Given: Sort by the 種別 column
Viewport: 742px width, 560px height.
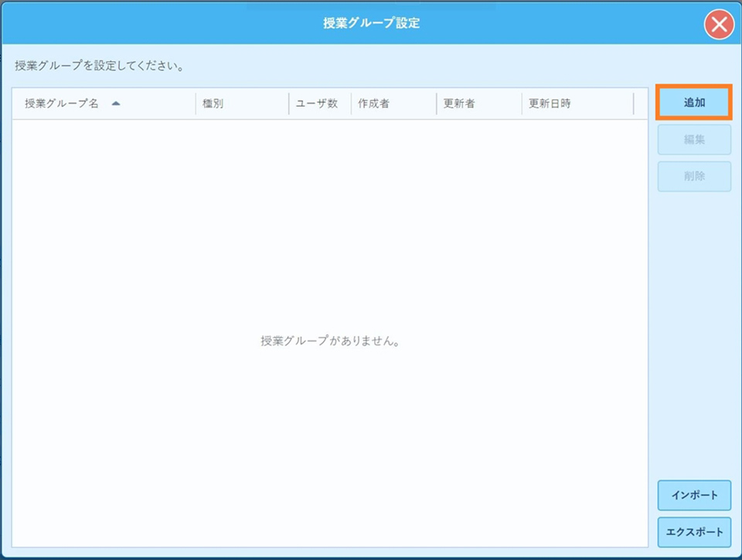Looking at the screenshot, I should [x=213, y=104].
